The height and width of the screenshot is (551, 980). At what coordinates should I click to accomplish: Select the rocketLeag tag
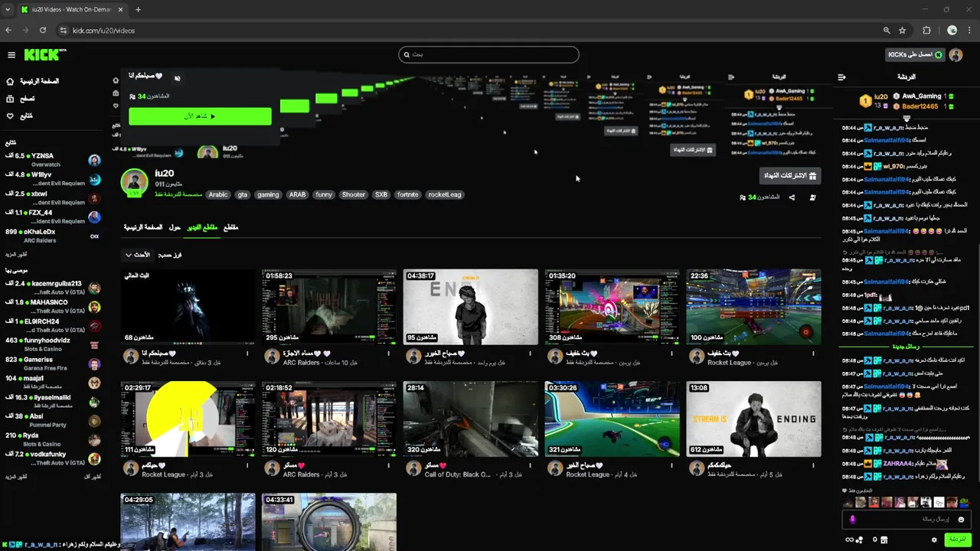[x=445, y=194]
